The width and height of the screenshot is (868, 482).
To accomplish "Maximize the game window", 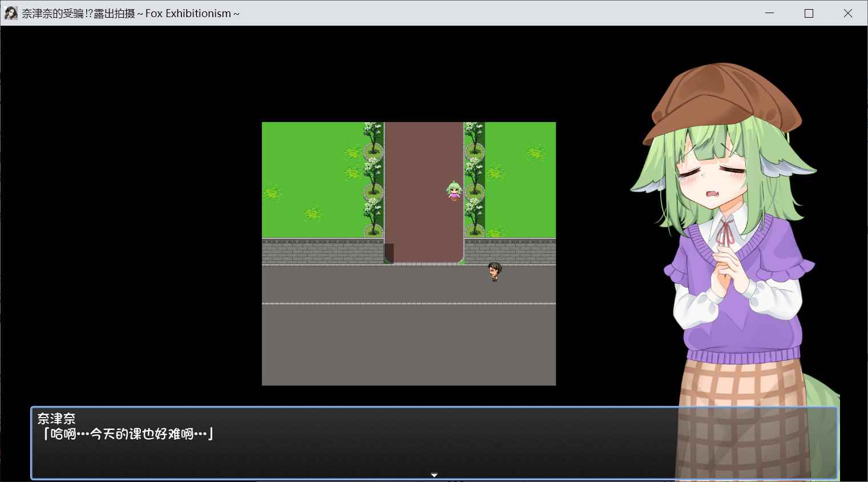I will pos(809,13).
